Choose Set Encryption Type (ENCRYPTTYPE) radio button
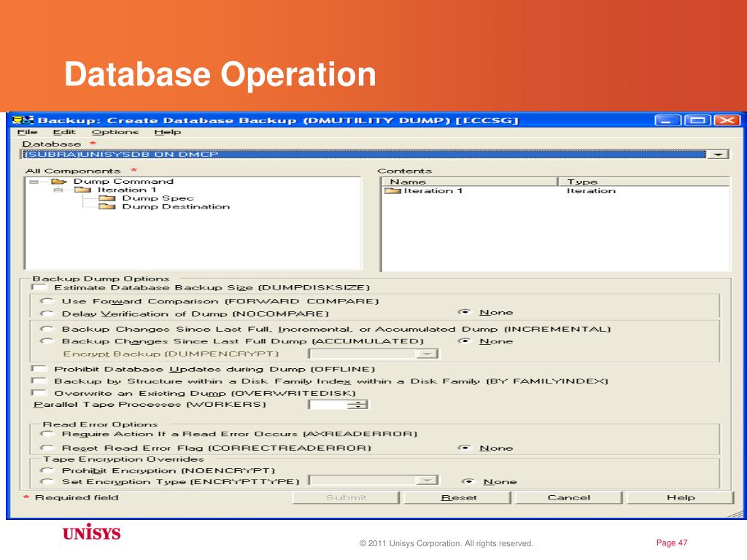The height and width of the screenshot is (560, 747). coord(47,481)
